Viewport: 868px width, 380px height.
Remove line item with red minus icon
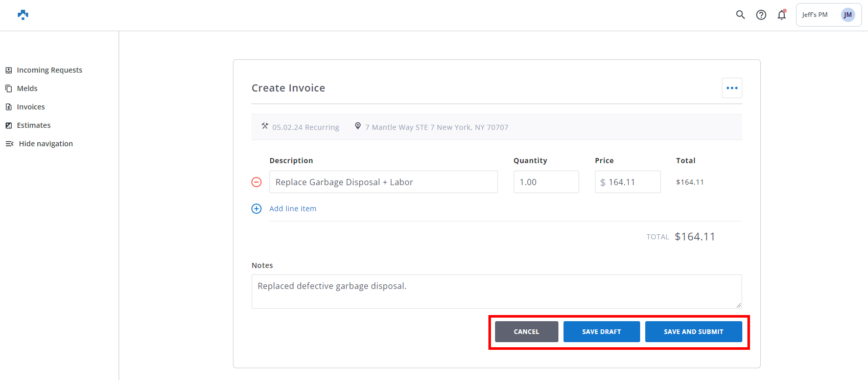pos(256,182)
